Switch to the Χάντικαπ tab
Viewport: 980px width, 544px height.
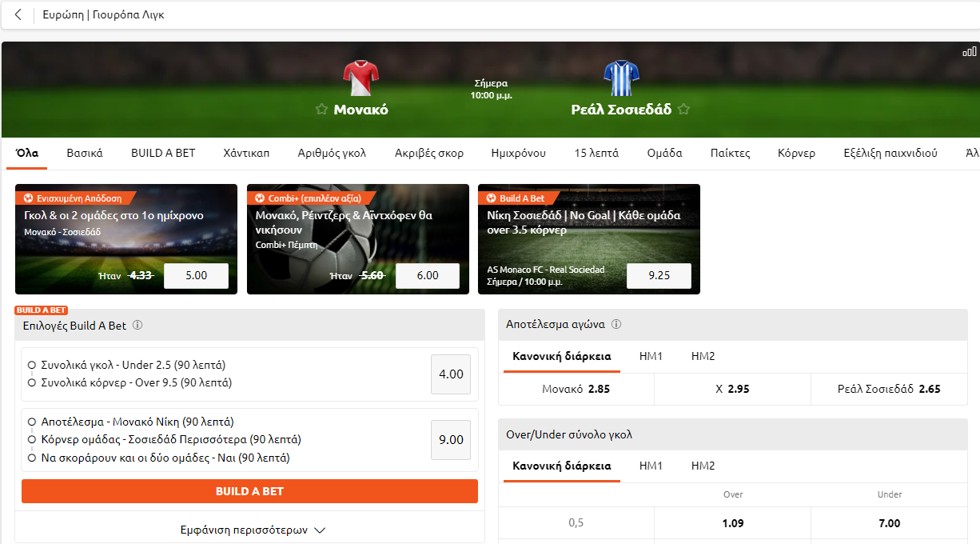pyautogui.click(x=246, y=153)
